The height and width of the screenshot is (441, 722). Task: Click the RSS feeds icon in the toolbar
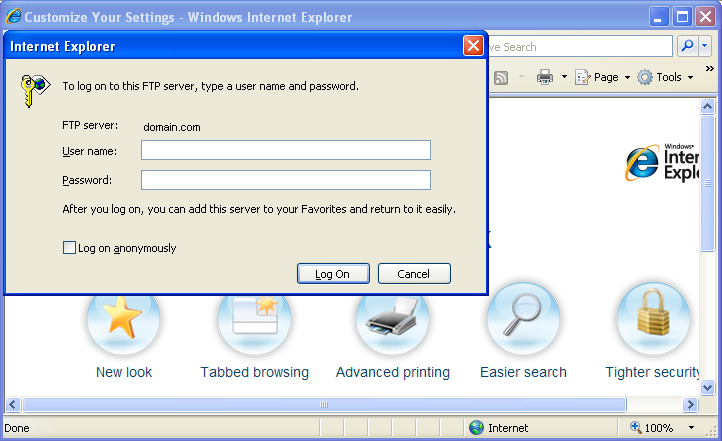[x=501, y=77]
